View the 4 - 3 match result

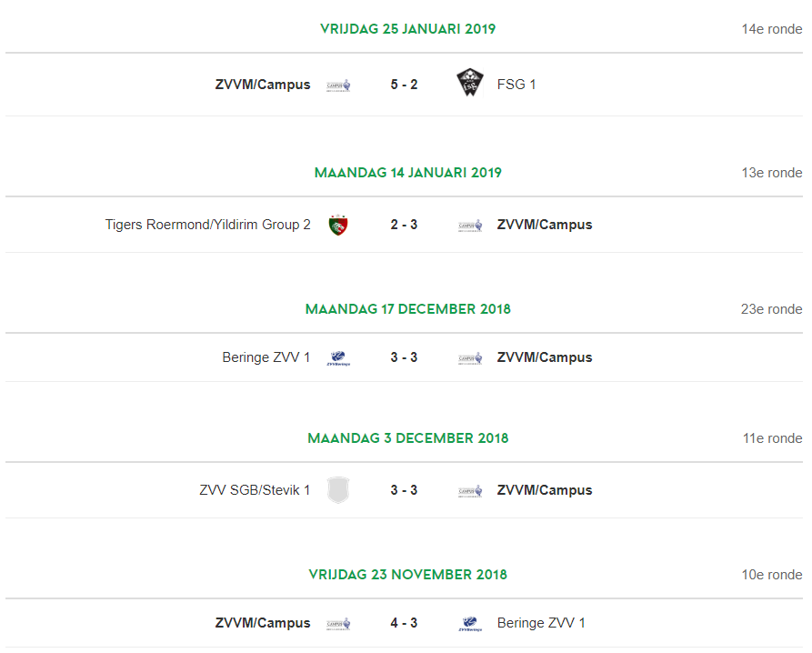404,623
